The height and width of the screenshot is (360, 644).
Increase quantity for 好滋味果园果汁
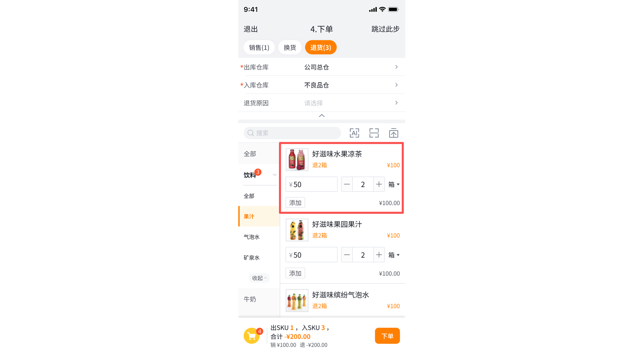click(x=379, y=255)
